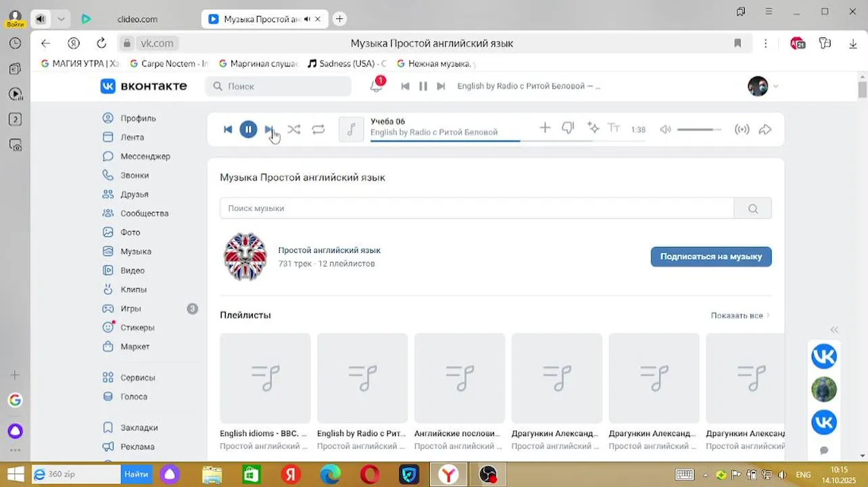
Task: Collapse chat panel with double chevron
Action: pos(834,329)
